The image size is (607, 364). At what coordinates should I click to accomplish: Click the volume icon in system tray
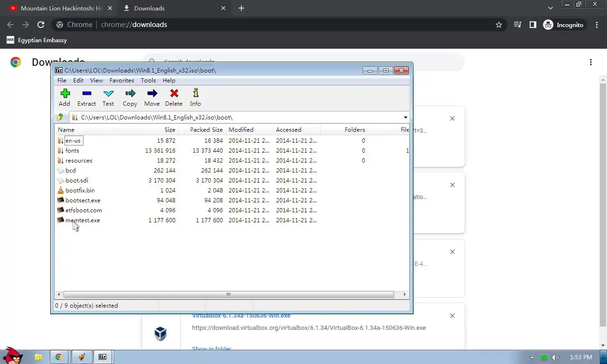click(x=555, y=357)
